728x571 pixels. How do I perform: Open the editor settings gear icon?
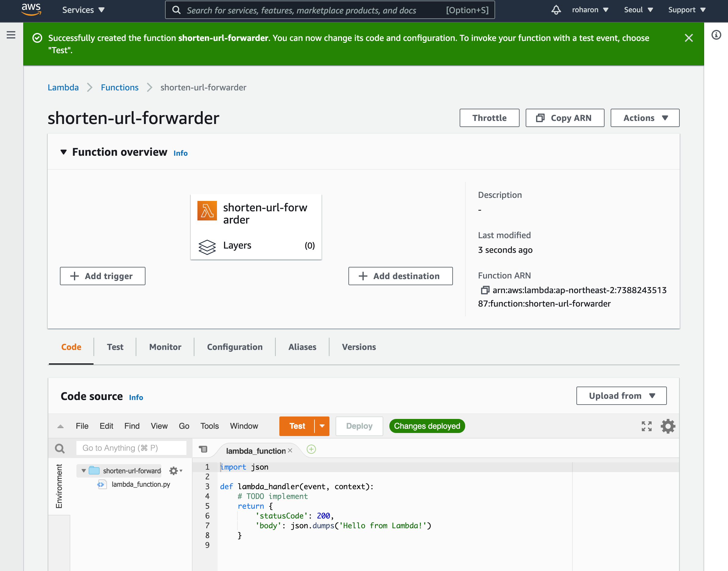[667, 426]
